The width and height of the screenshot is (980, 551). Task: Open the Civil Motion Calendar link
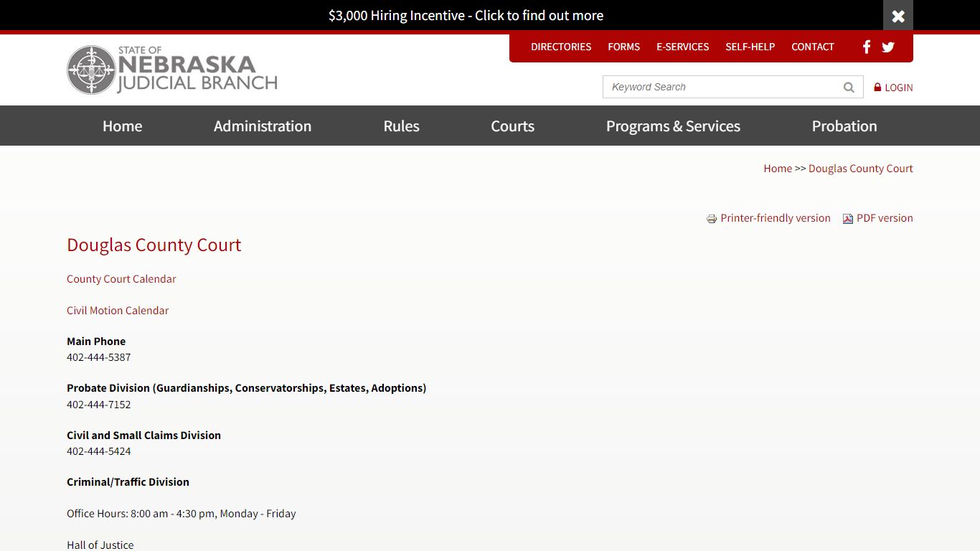[118, 311]
